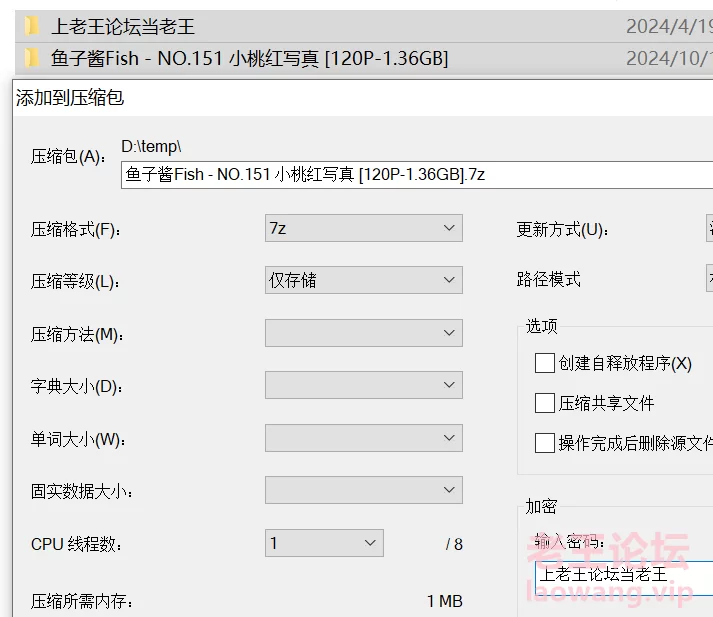Click folder icon of 上老王论坛当老王
Image resolution: width=713 pixels, height=617 pixels.
pyautogui.click(x=32, y=26)
